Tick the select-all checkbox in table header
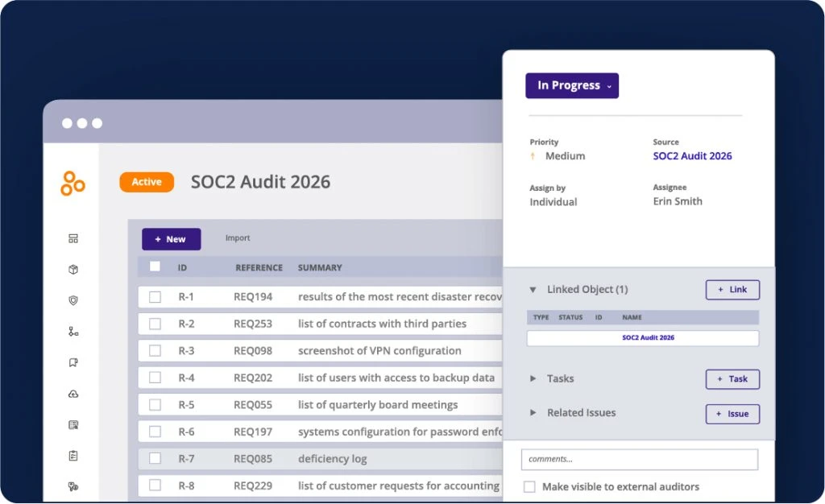825x504 pixels. pyautogui.click(x=155, y=266)
